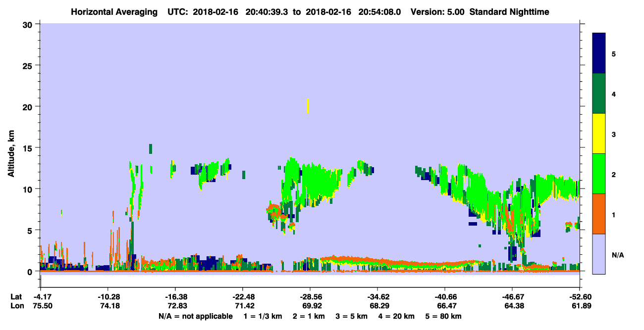Click legend text '3 = 5 km'
The height and width of the screenshot is (330, 644).
352,316
